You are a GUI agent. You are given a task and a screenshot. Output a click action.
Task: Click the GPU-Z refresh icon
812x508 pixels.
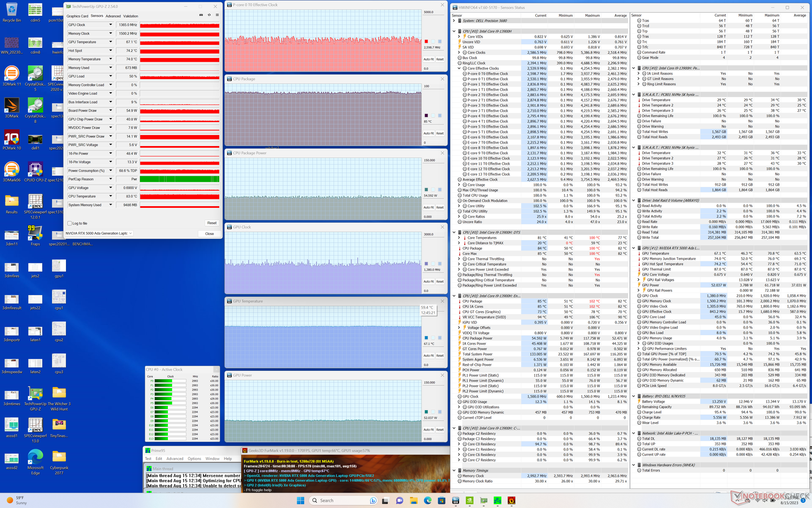(x=209, y=15)
